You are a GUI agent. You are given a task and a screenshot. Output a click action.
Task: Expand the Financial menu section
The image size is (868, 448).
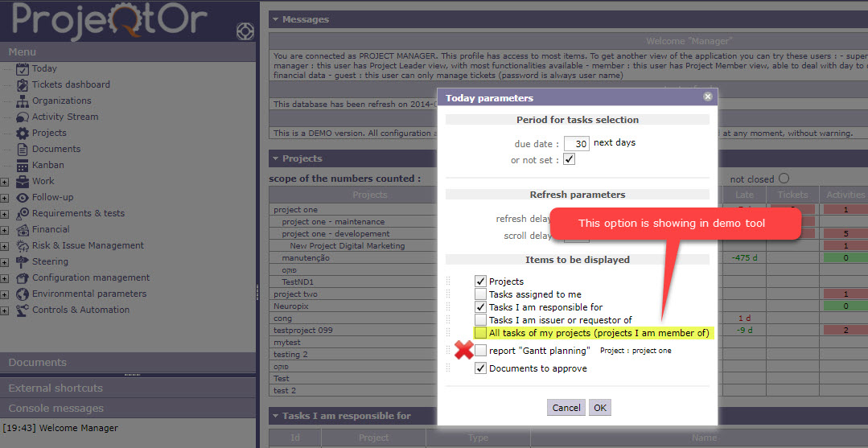tap(5, 230)
